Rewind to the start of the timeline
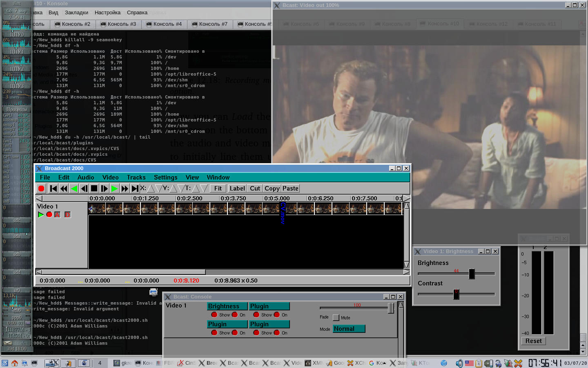Image resolution: width=588 pixels, height=368 pixels. (x=53, y=188)
